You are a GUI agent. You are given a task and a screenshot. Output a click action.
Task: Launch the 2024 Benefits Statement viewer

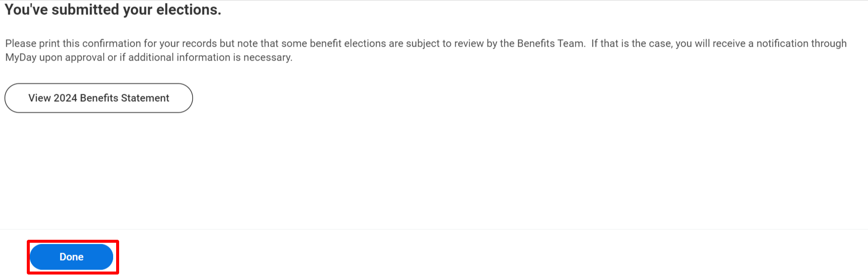click(99, 98)
